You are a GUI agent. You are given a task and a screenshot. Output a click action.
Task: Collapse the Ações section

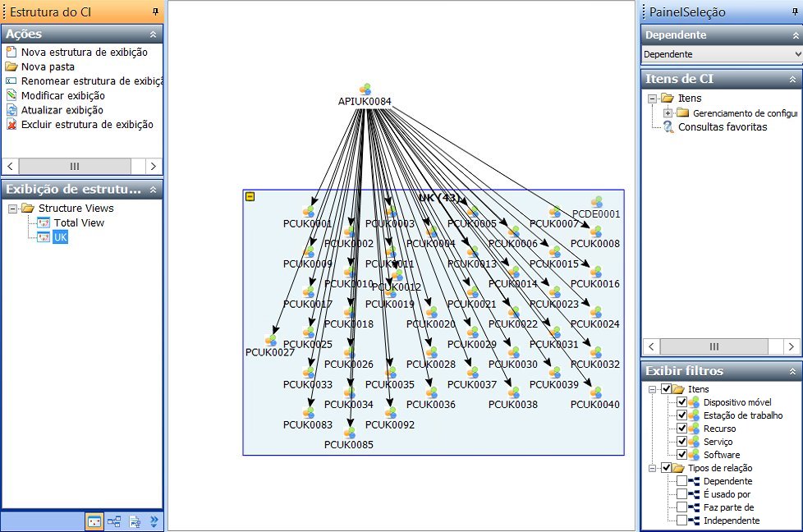pos(153,34)
